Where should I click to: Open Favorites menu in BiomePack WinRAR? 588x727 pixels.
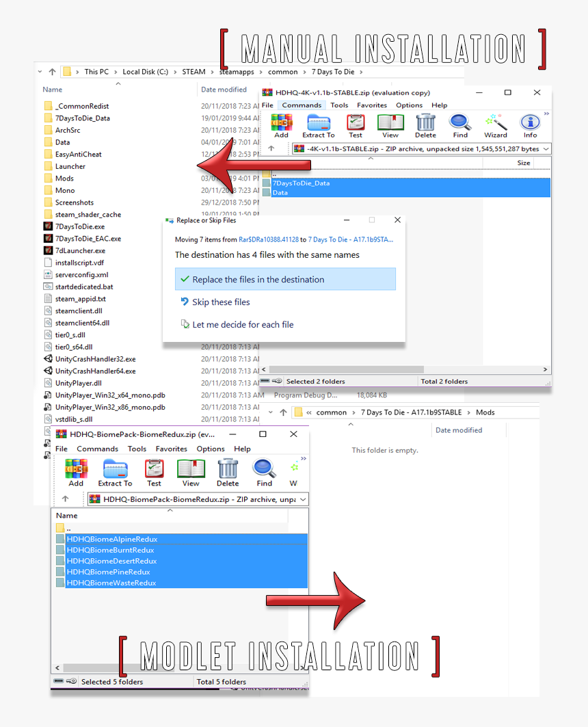[172, 449]
